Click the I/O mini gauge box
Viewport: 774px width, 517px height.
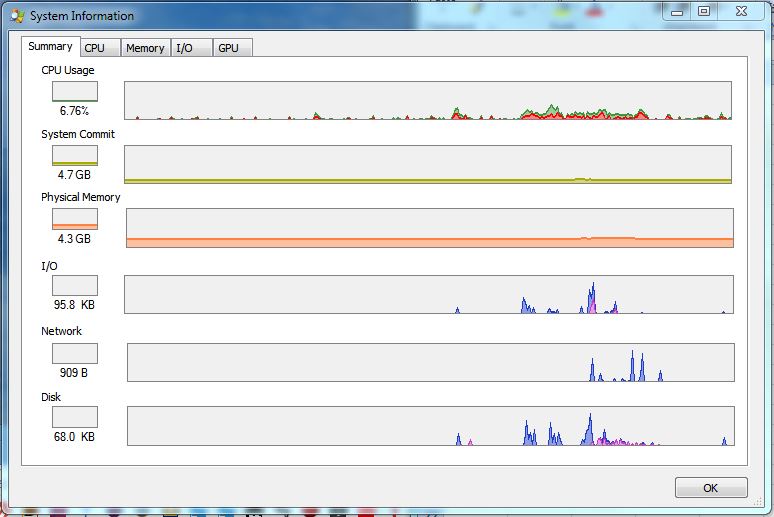click(75, 285)
